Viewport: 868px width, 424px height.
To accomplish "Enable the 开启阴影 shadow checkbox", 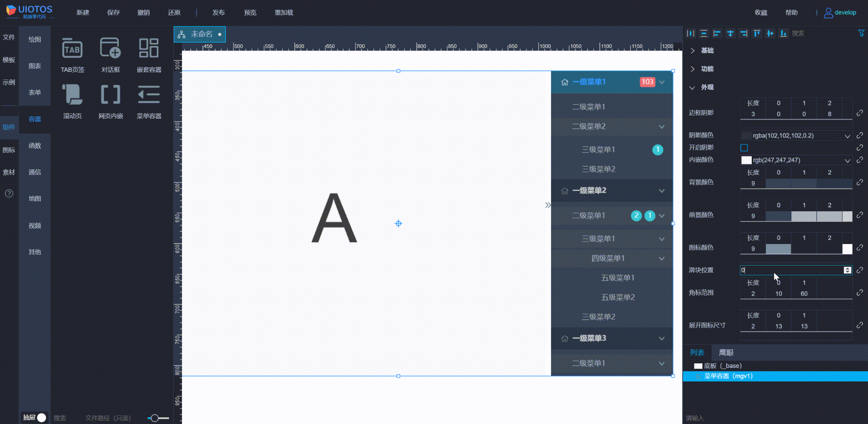I will (744, 148).
